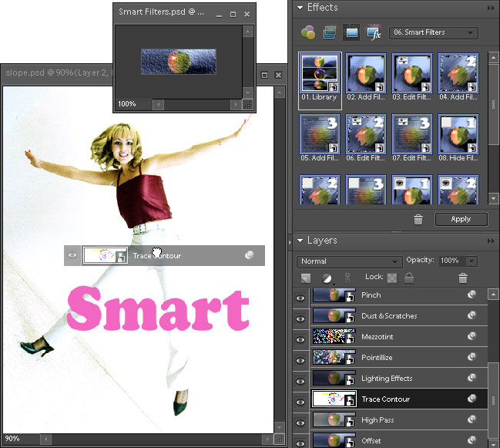The width and height of the screenshot is (500, 448).
Task: Open the Opacity slider dropdown arrow
Action: [471, 261]
